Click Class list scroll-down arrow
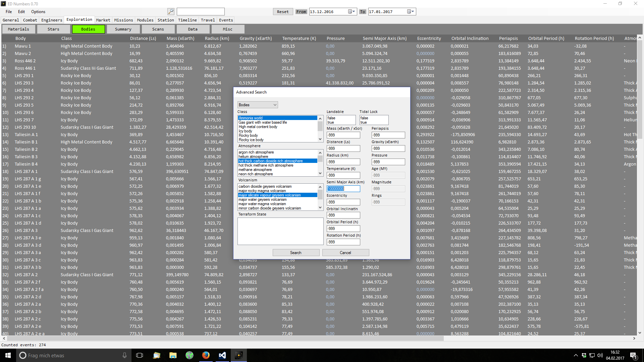The width and height of the screenshot is (644, 362). (320, 139)
